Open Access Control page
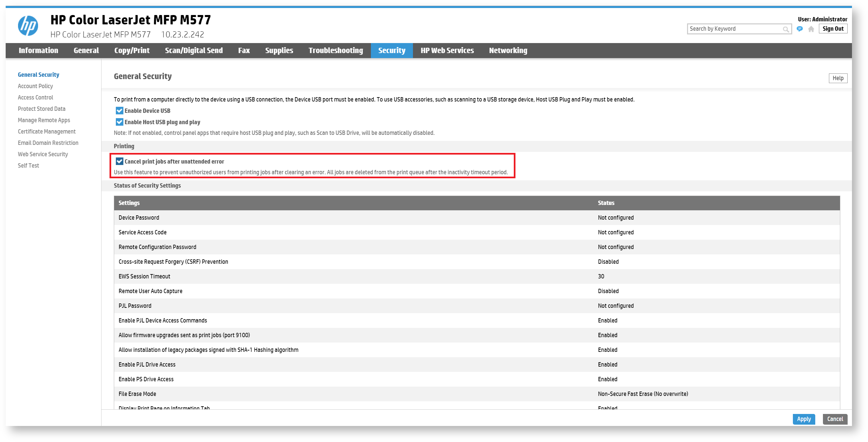The height and width of the screenshot is (442, 868). [x=35, y=98]
